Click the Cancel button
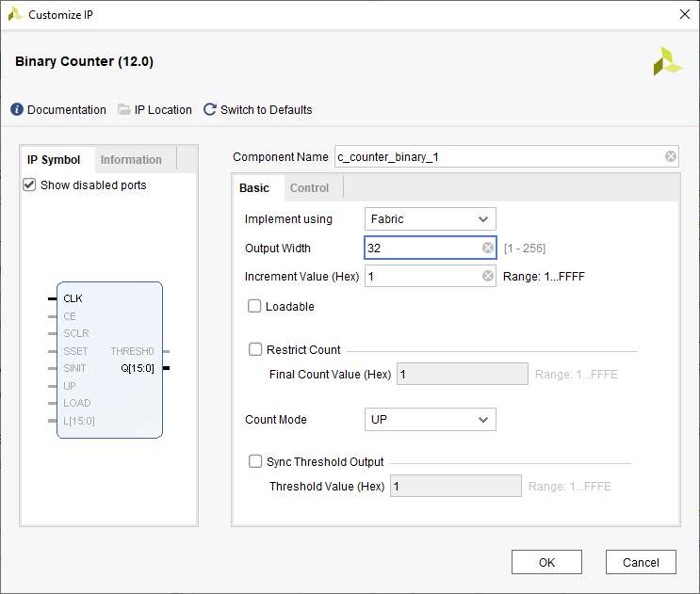This screenshot has height=594, width=700. click(x=641, y=562)
